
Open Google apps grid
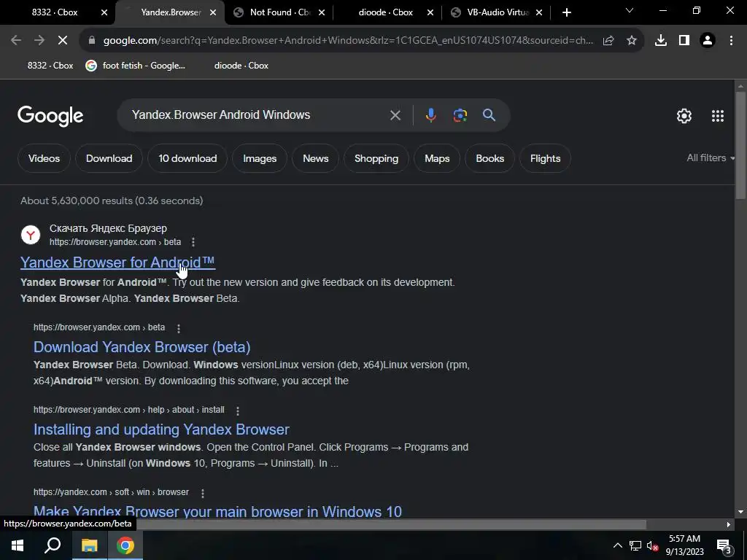click(718, 116)
